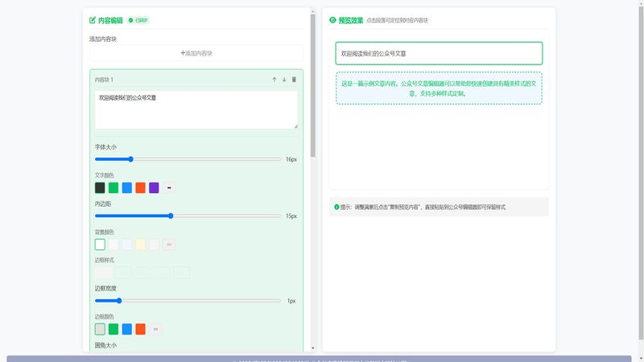The image size is (644, 362).
Task: Open custom background color picker option
Action: pos(169,245)
